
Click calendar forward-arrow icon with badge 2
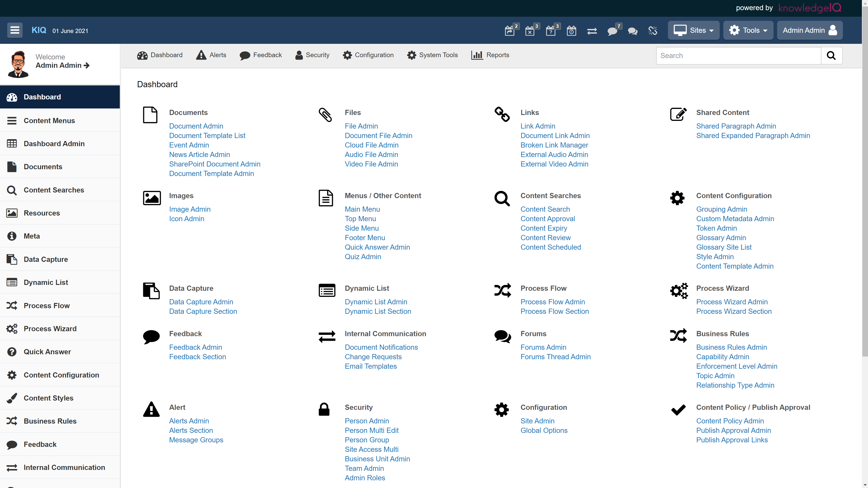tap(509, 31)
